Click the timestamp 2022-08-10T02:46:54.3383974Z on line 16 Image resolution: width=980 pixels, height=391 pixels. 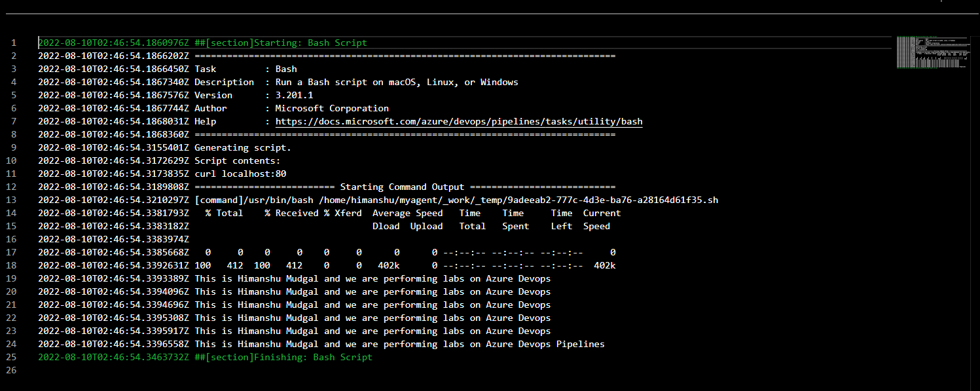click(113, 239)
